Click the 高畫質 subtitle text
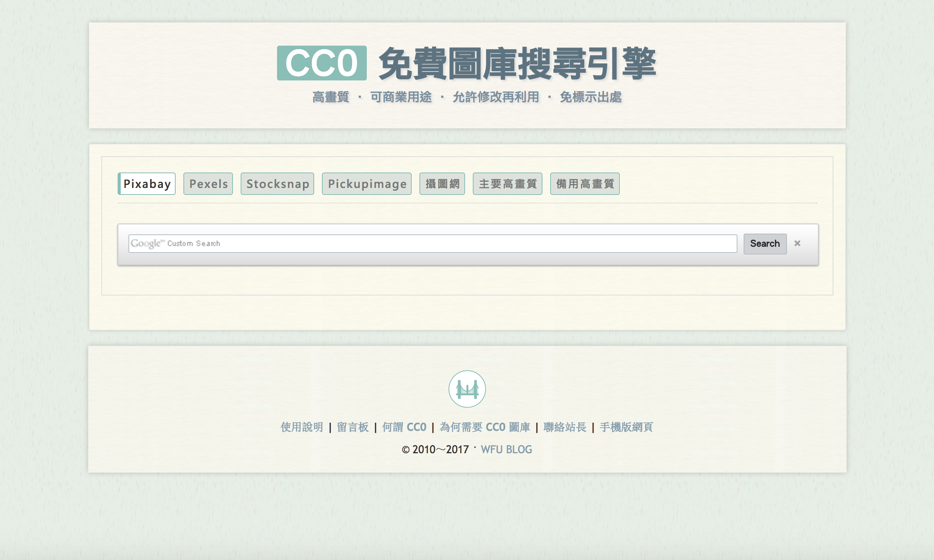The width and height of the screenshot is (934, 560). coord(331,97)
